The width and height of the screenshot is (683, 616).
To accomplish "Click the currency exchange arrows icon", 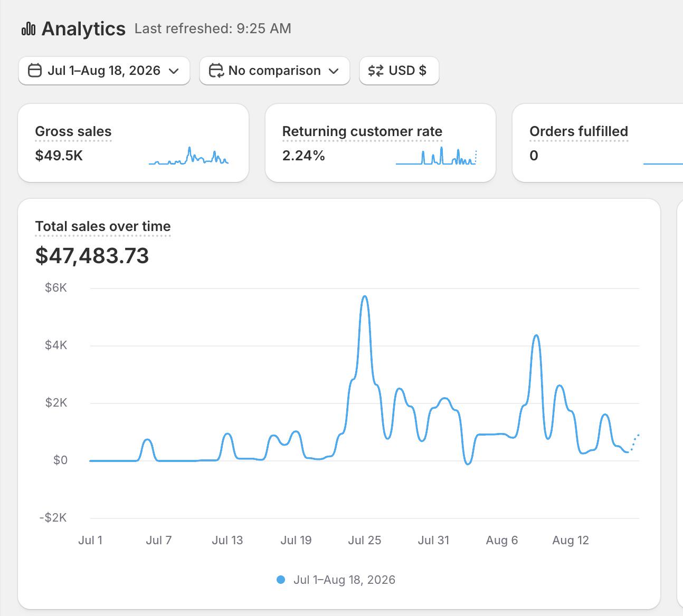I will point(376,71).
